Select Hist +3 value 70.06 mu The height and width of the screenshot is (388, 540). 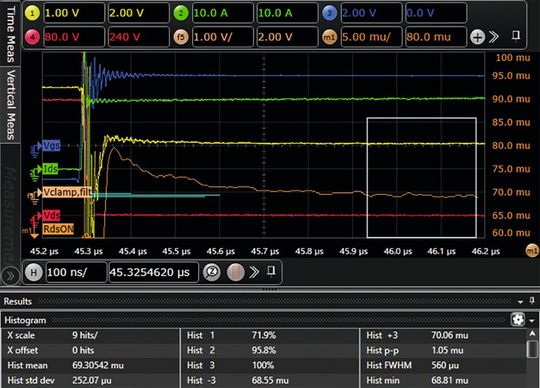(x=449, y=335)
